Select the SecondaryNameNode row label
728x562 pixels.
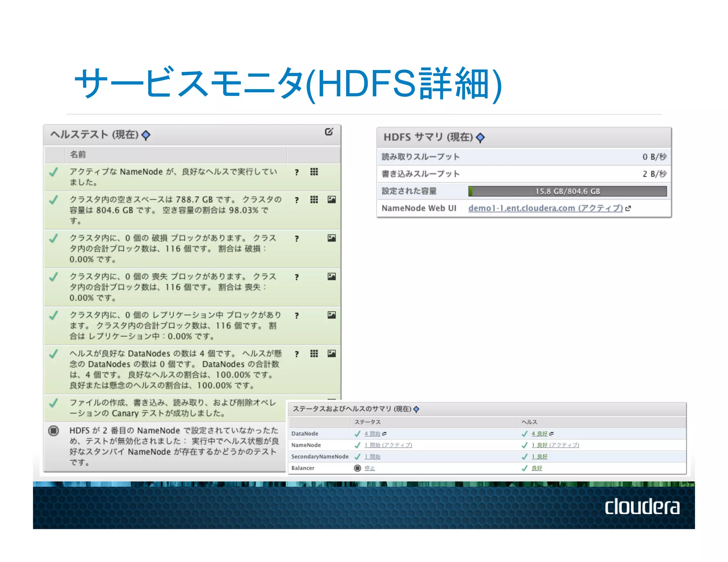[320, 457]
